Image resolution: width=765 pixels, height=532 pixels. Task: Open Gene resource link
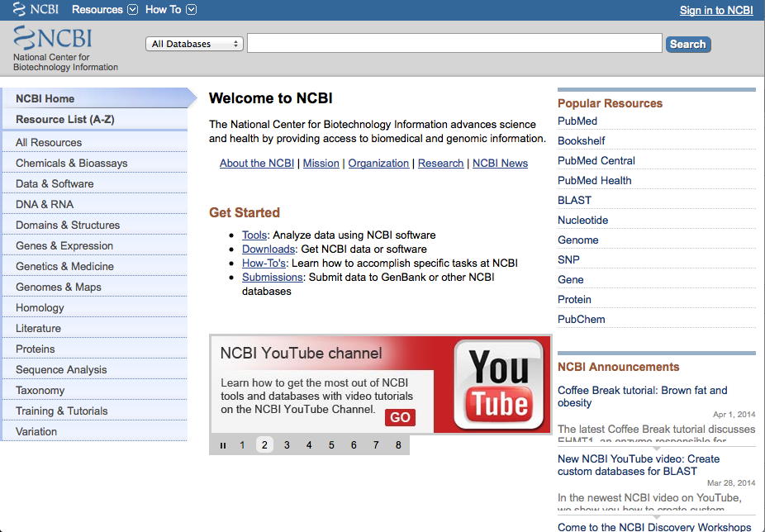(x=570, y=280)
